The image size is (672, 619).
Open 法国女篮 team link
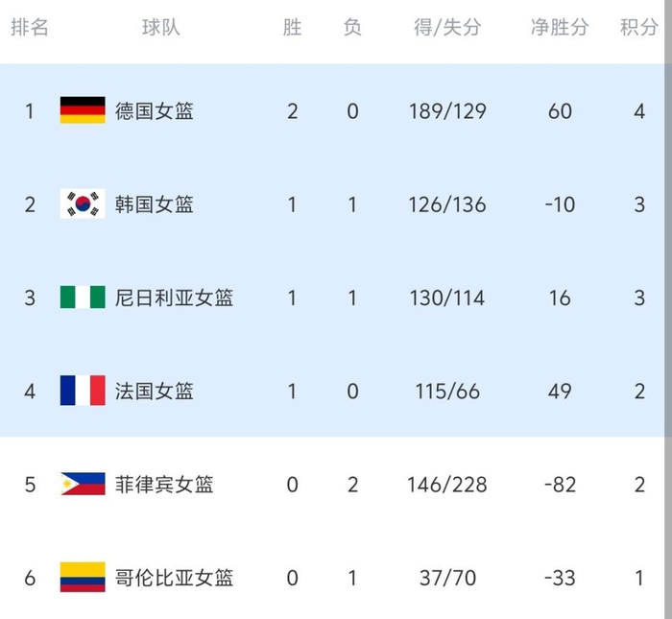pos(155,391)
